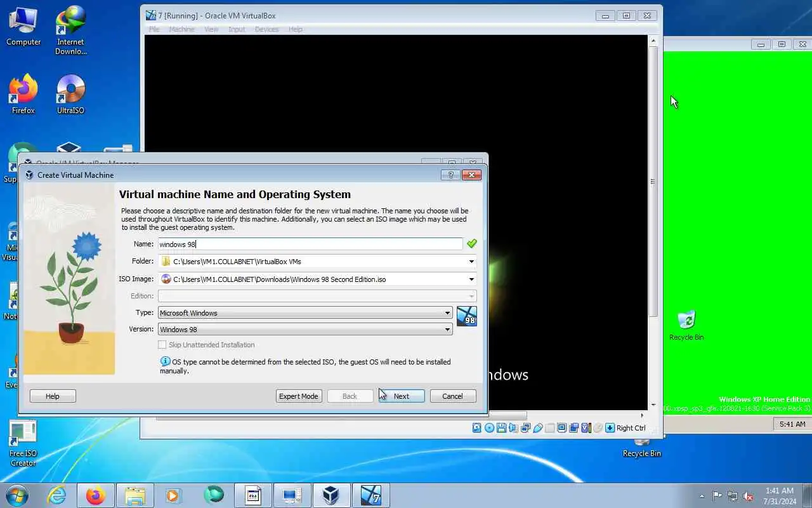Open Windows Media Player taskbar icon
The width and height of the screenshot is (812, 508).
click(174, 495)
